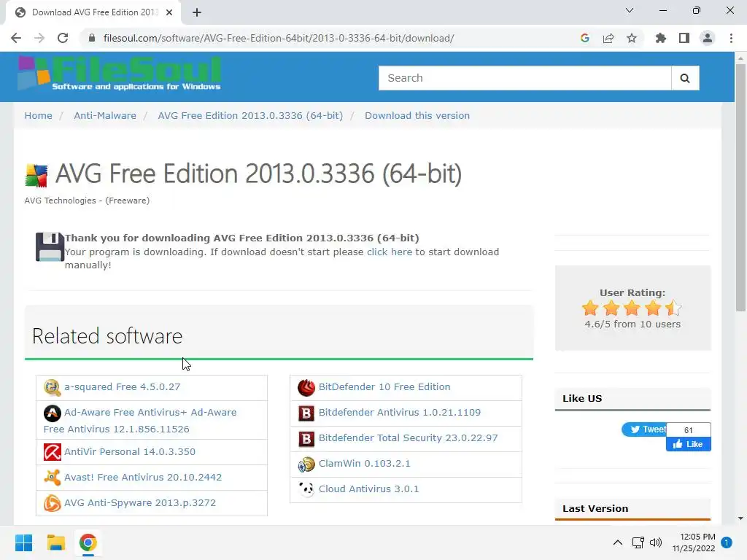Screen dimensions: 747x560
Task: Click the ClamWin icon
Action: coord(306,464)
